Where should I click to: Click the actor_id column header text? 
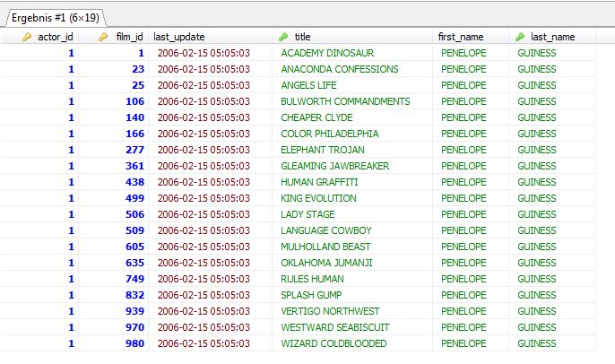tap(56, 37)
